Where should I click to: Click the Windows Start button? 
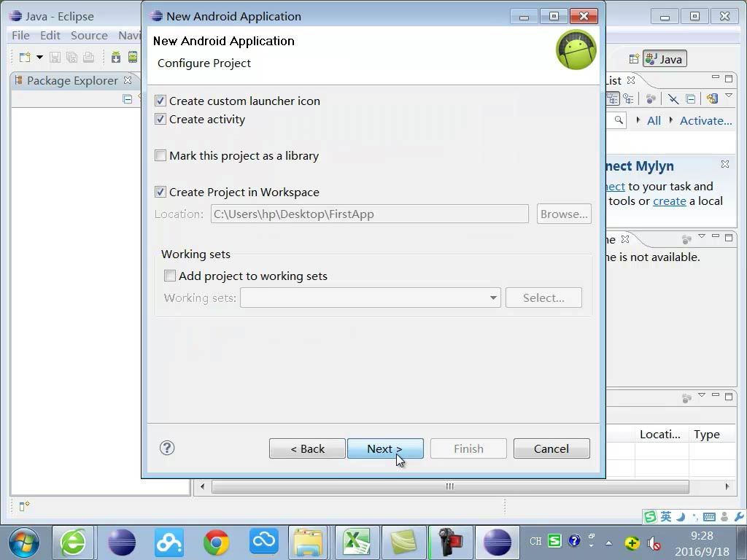click(24, 542)
